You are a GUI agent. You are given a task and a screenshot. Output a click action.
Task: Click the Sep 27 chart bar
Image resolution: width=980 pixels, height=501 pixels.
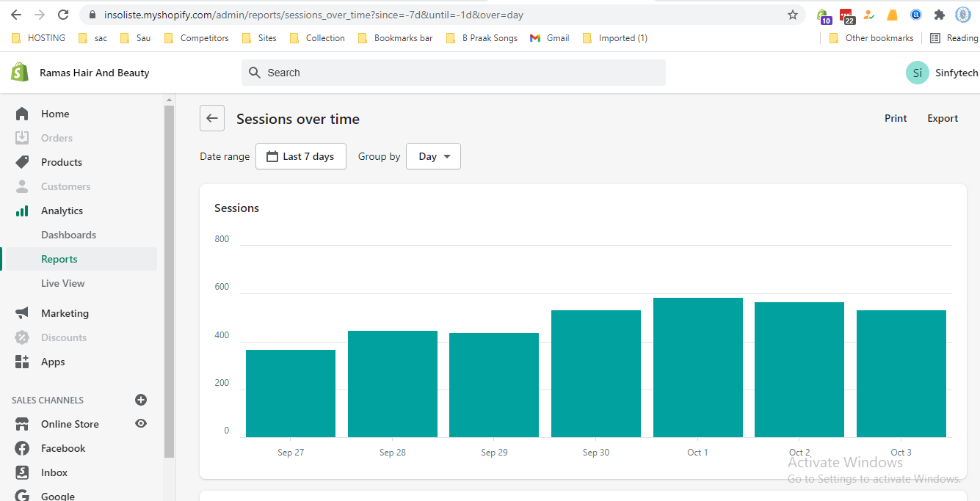[x=291, y=393]
